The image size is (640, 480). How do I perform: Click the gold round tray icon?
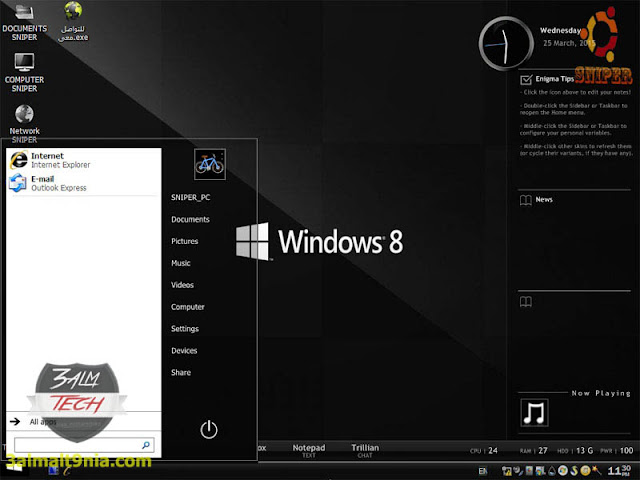tap(585, 471)
